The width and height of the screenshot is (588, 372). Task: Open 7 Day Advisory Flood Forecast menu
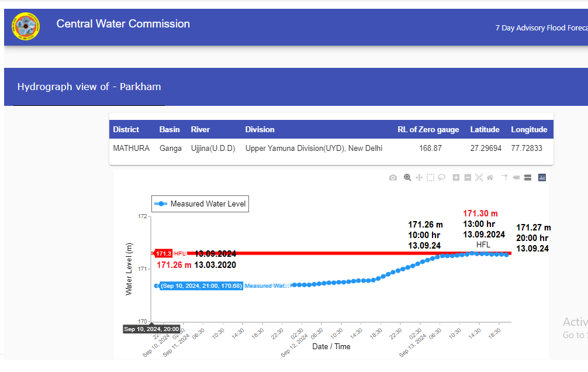(x=541, y=28)
